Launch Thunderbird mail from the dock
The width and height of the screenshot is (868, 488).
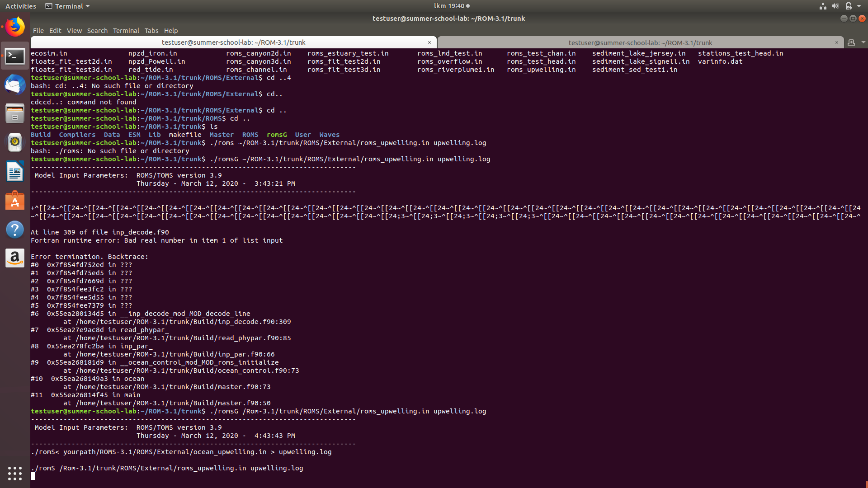[x=15, y=84]
